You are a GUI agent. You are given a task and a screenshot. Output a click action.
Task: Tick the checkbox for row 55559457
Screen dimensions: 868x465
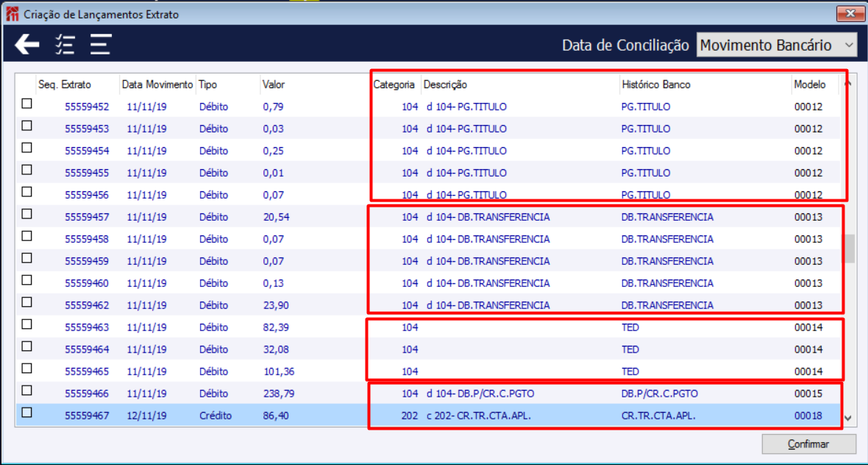(26, 213)
